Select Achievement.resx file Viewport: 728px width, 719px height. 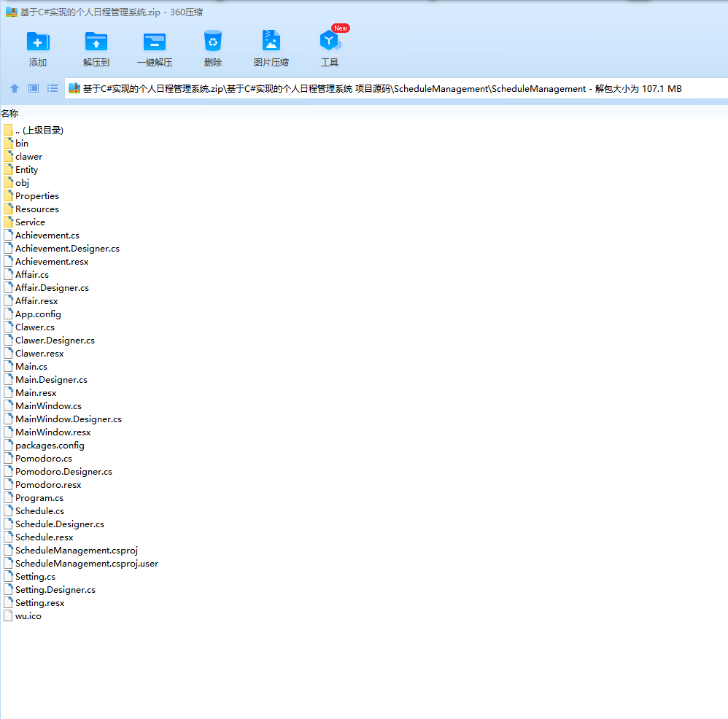pyautogui.click(x=47, y=261)
